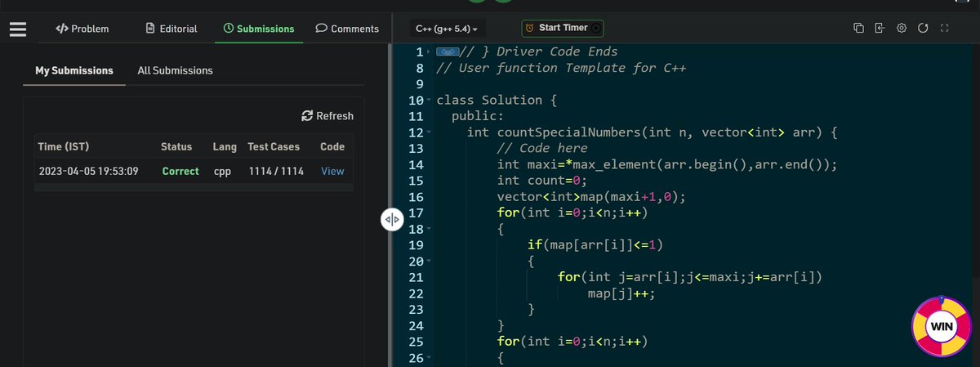Click the Test Cases column header
980x367 pixels.
274,146
